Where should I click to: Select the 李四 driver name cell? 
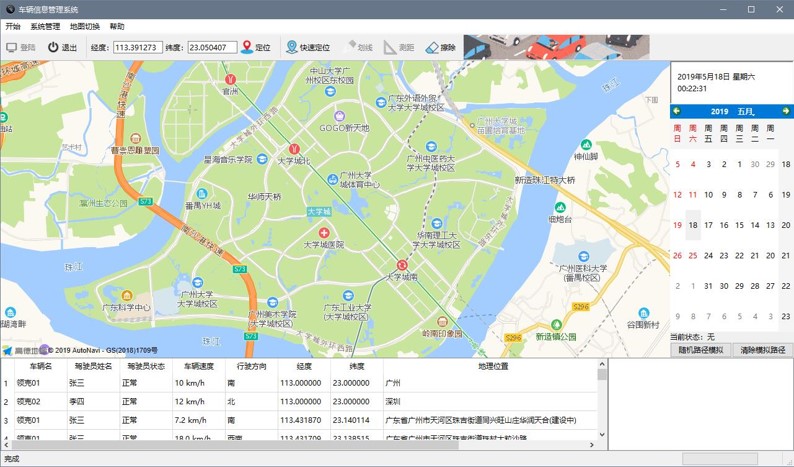click(93, 401)
